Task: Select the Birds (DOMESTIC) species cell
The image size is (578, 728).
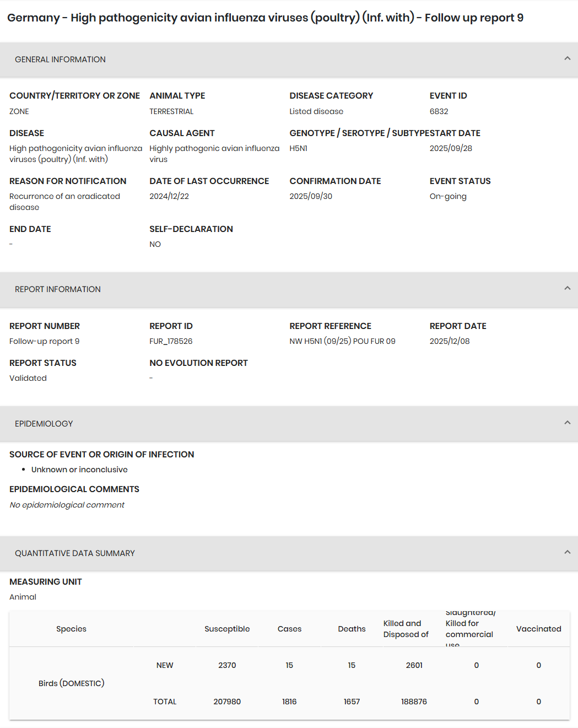Action: (71, 683)
